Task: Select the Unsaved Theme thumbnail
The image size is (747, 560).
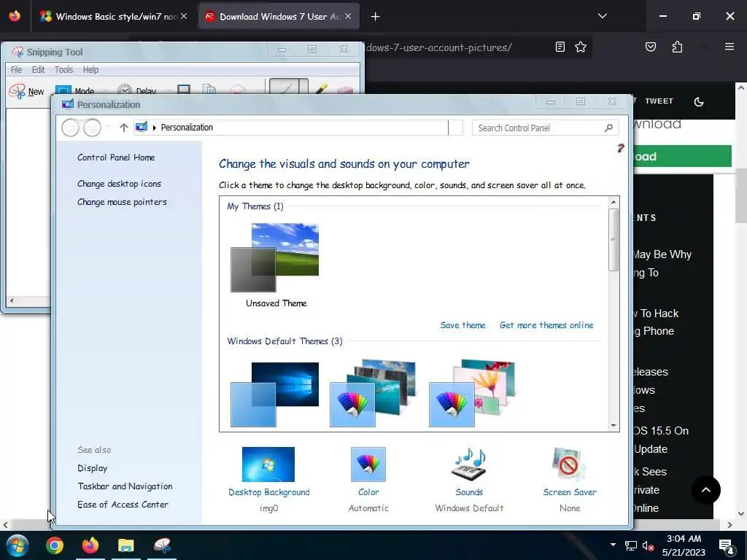Action: click(x=275, y=257)
